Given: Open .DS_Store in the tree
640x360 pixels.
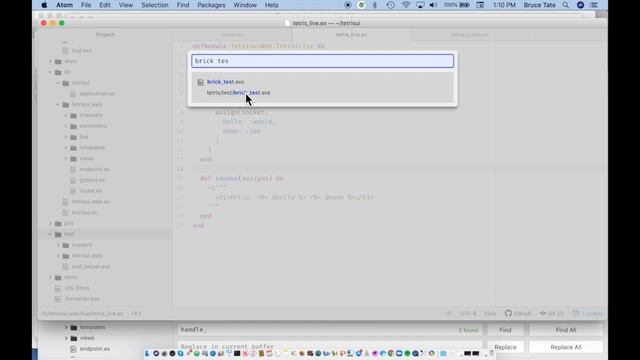Looking at the screenshot, I should [77, 288].
